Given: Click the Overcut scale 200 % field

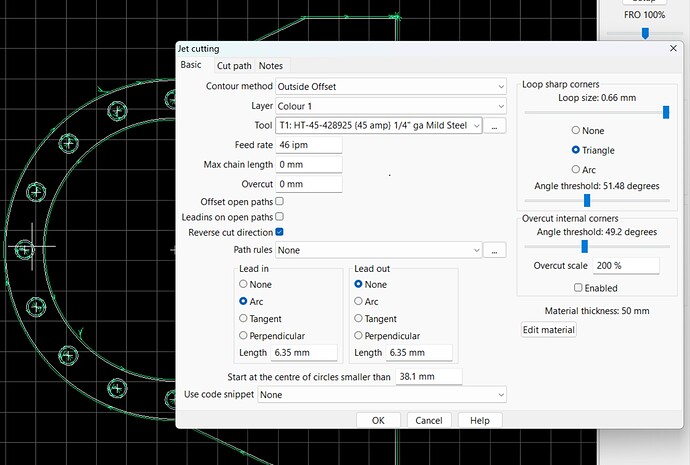Looking at the screenshot, I should [626, 266].
